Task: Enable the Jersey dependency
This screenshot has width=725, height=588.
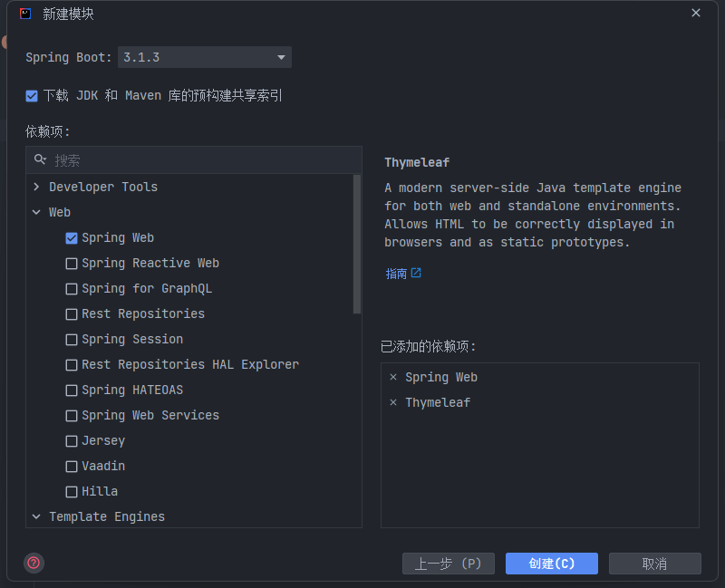Action: click(72, 441)
